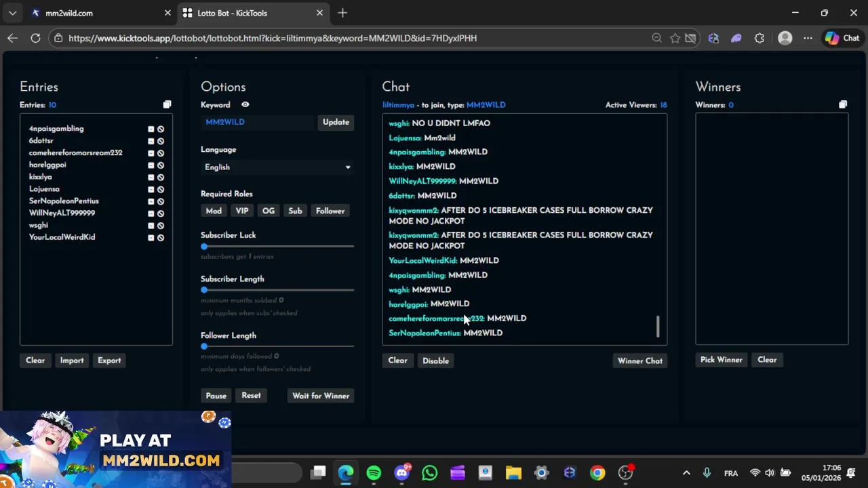The height and width of the screenshot is (488, 868).
Task: Click the browser address bar URL
Action: pos(273,38)
